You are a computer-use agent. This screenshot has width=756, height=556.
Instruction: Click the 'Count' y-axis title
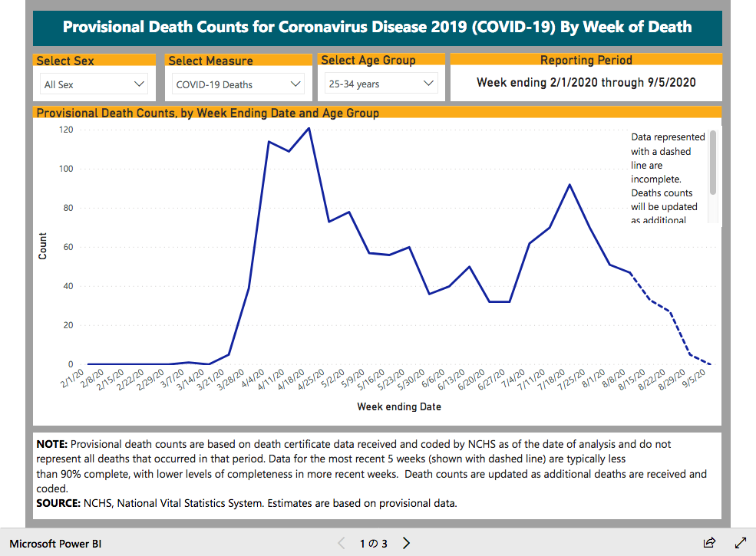[x=43, y=245]
